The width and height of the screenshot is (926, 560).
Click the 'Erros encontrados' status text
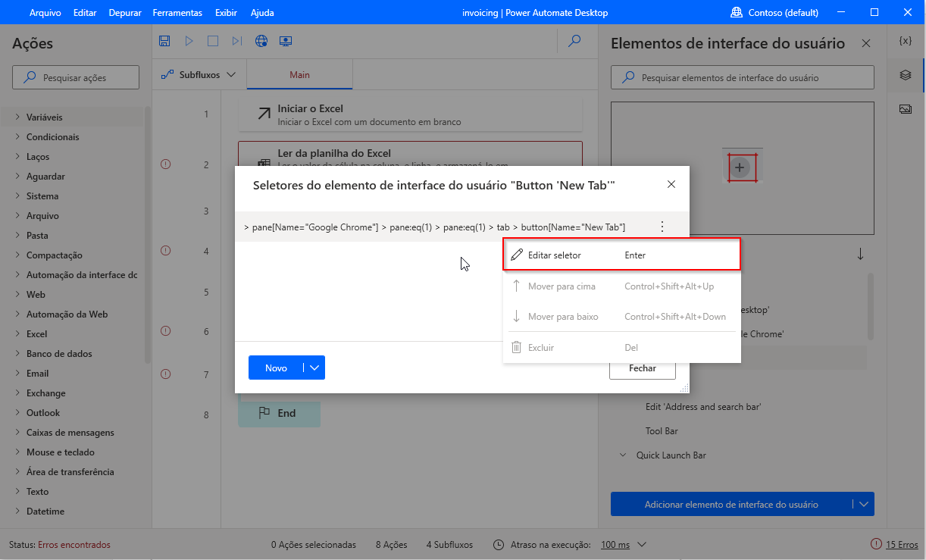pyautogui.click(x=74, y=545)
